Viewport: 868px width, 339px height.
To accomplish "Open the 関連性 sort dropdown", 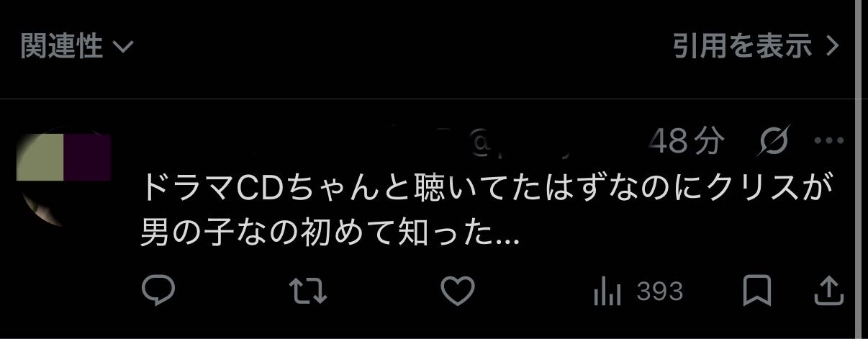I will coord(76,48).
